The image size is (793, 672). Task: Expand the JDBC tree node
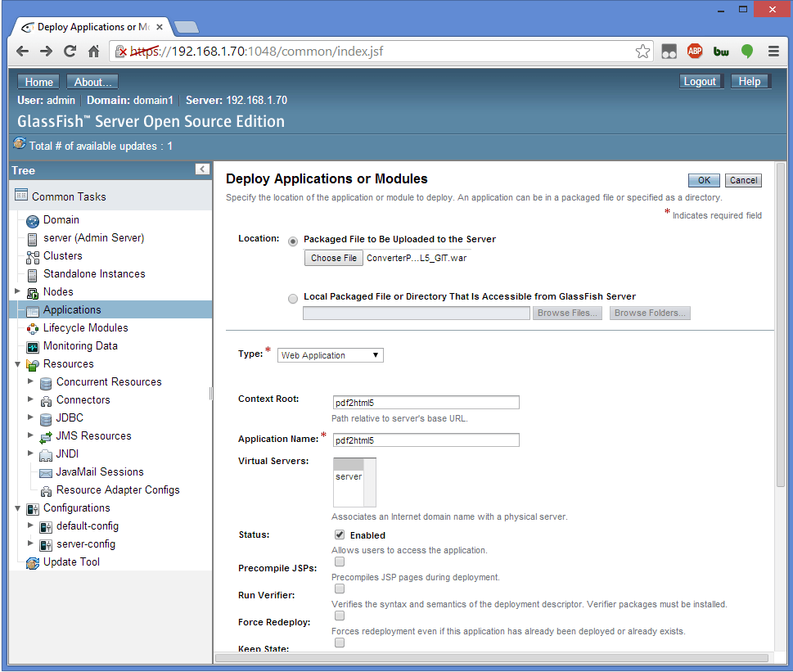pyautogui.click(x=31, y=418)
